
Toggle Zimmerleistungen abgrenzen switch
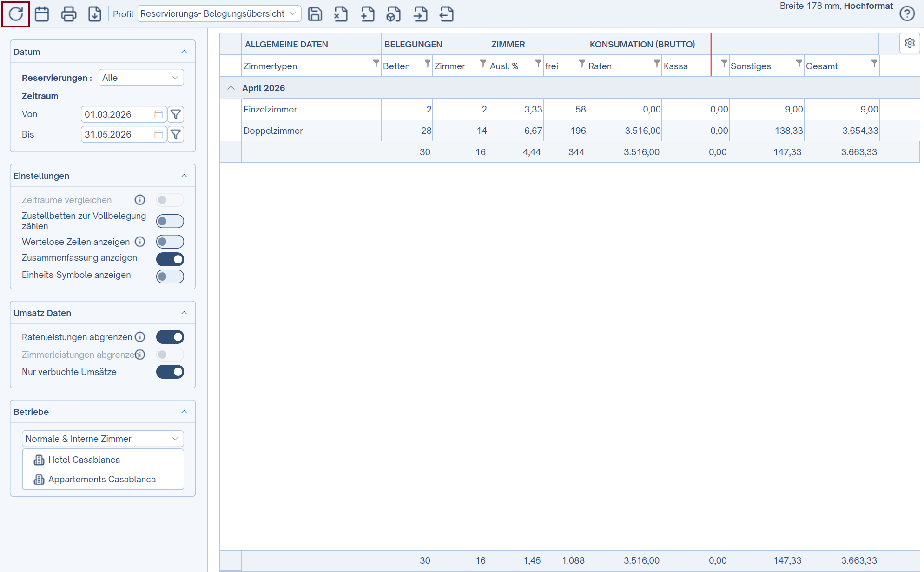[x=170, y=355]
